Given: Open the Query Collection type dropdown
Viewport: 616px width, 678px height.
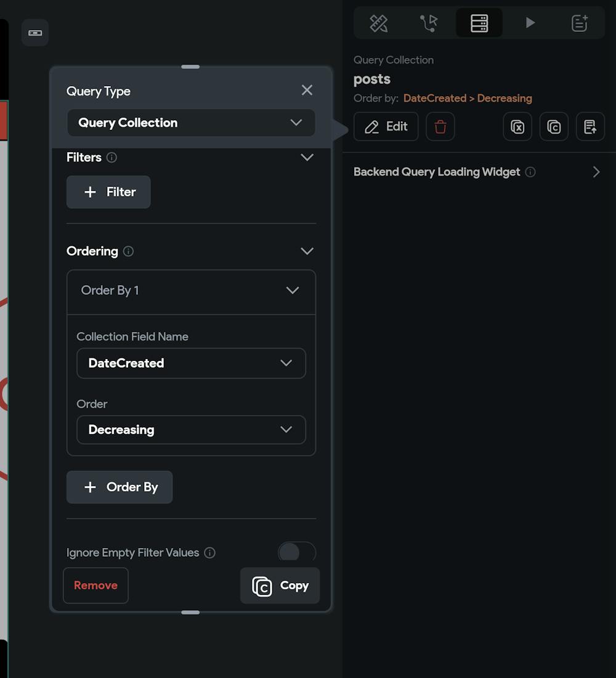Looking at the screenshot, I should pyautogui.click(x=191, y=123).
